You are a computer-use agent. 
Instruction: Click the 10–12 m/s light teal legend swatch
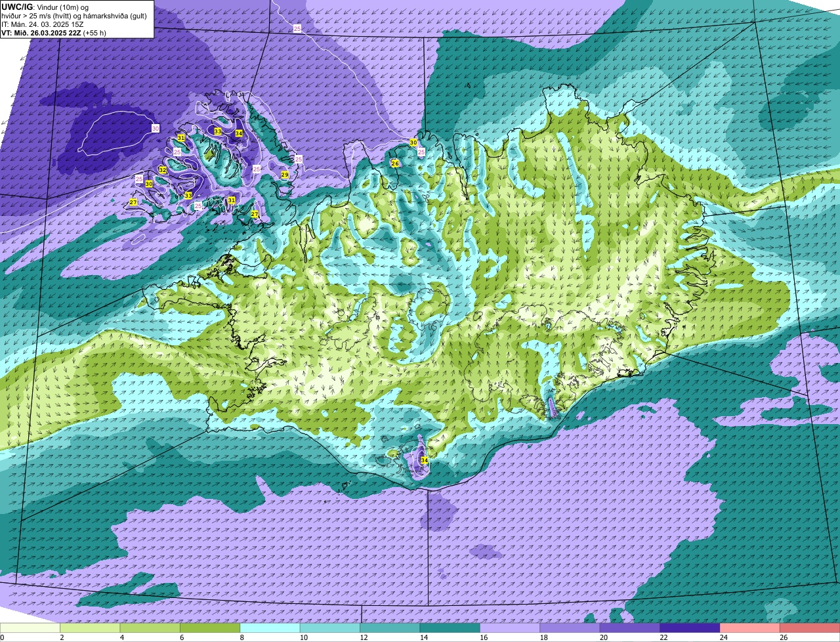tap(330, 628)
